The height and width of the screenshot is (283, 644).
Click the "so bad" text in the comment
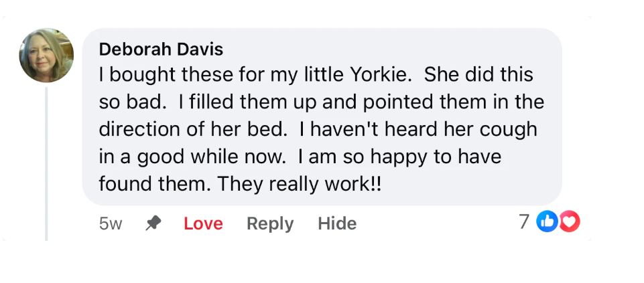131,102
